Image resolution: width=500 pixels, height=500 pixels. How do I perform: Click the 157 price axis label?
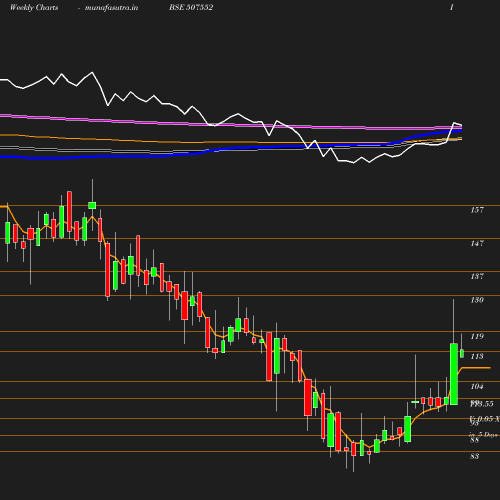pyautogui.click(x=477, y=210)
